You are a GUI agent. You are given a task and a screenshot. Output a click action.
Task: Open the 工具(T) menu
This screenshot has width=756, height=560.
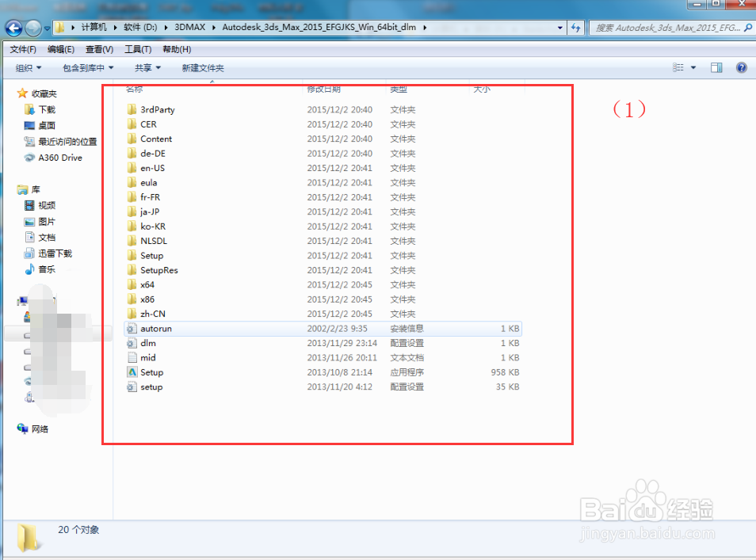[x=138, y=49]
